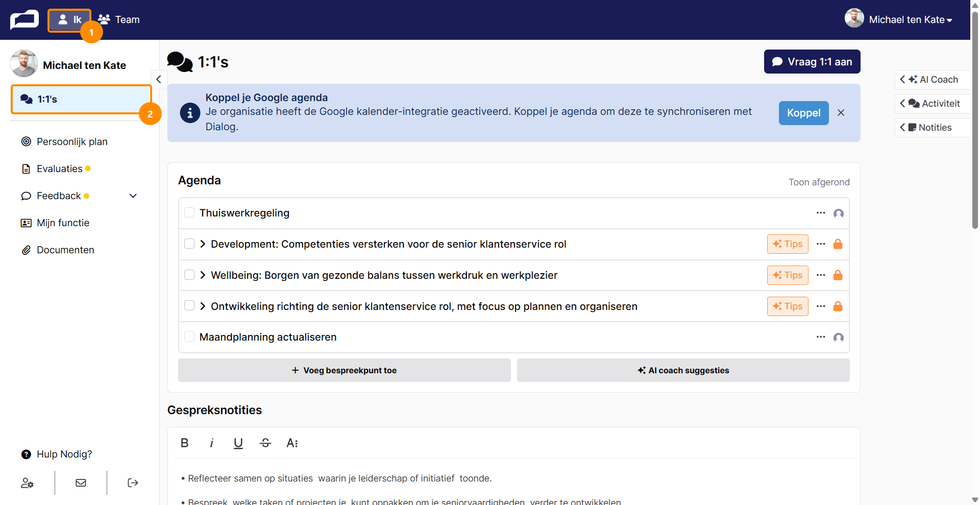Collapse the sidebar with the chevron
980x505 pixels.
click(159, 79)
